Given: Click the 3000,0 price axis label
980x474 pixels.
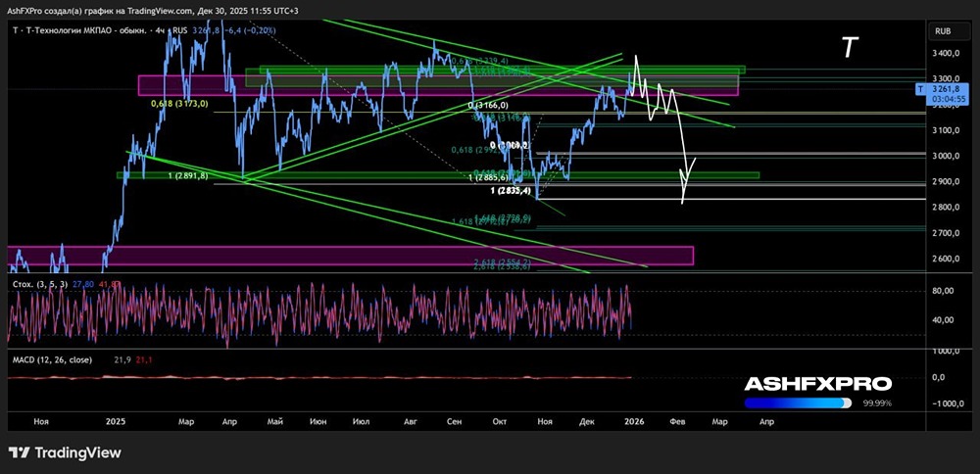Looking at the screenshot, I should [946, 156].
